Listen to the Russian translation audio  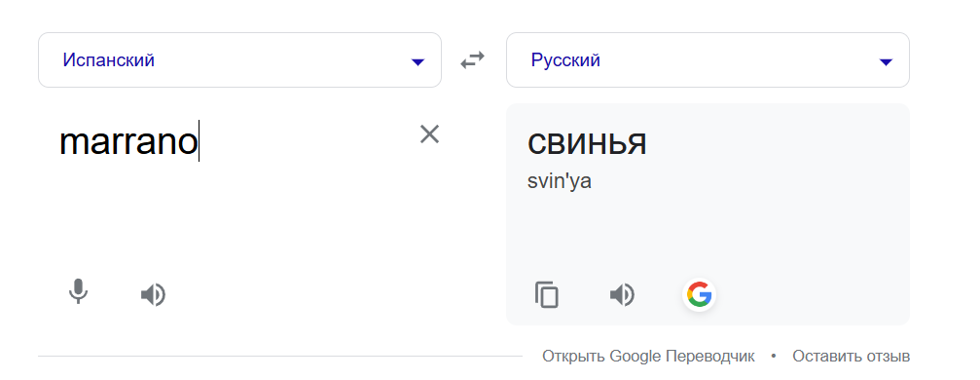(x=622, y=294)
